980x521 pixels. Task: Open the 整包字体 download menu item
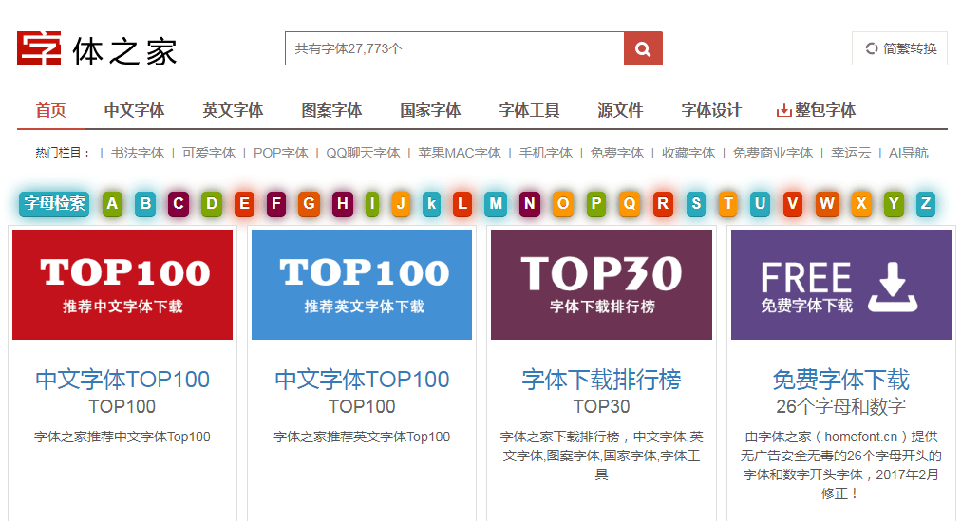(x=816, y=110)
